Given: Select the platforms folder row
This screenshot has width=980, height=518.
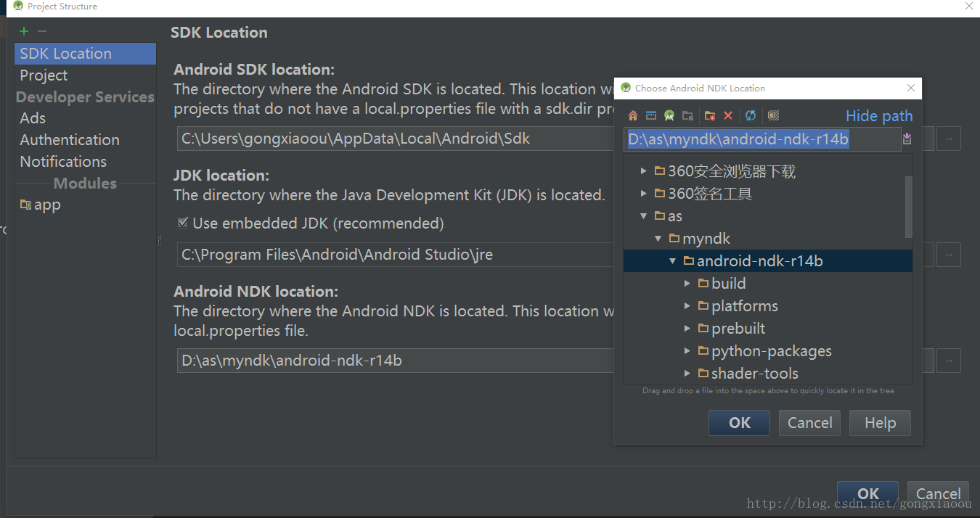Looking at the screenshot, I should pos(767,306).
